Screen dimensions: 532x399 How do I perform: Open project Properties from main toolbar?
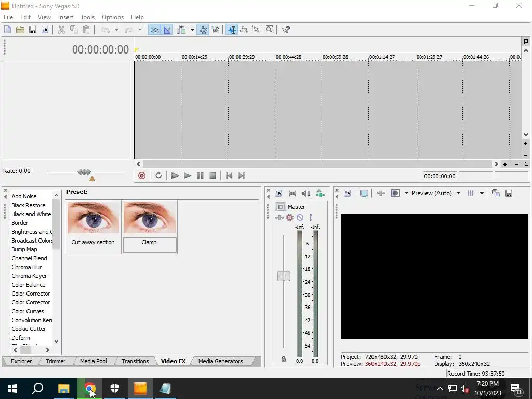(x=45, y=30)
